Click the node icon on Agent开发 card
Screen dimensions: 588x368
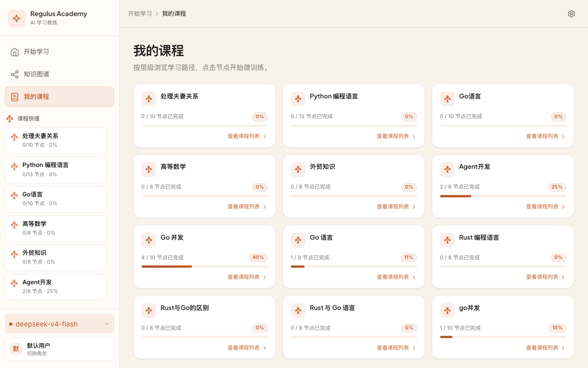[447, 169]
